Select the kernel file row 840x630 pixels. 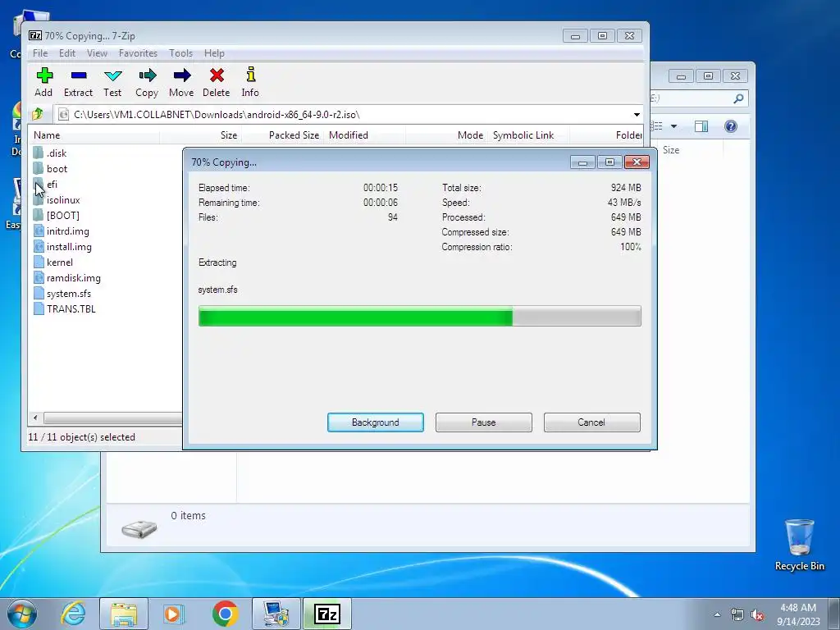[x=53, y=262]
